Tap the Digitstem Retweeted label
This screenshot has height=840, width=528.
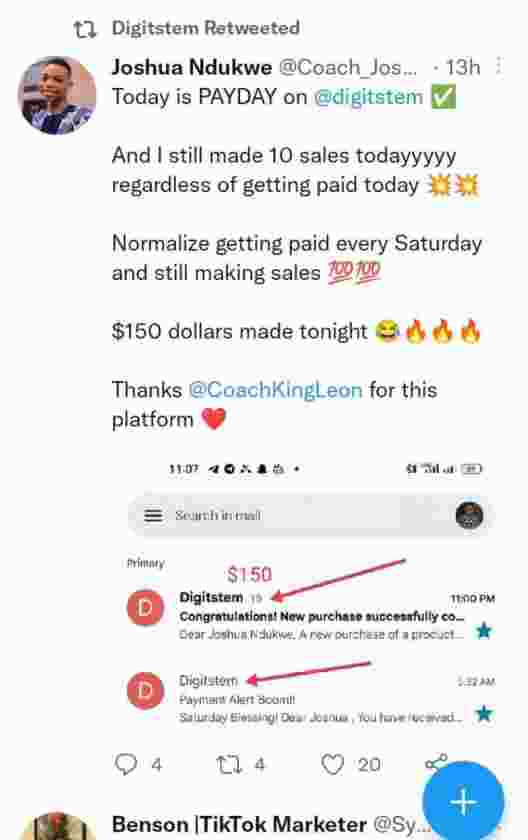[206, 28]
